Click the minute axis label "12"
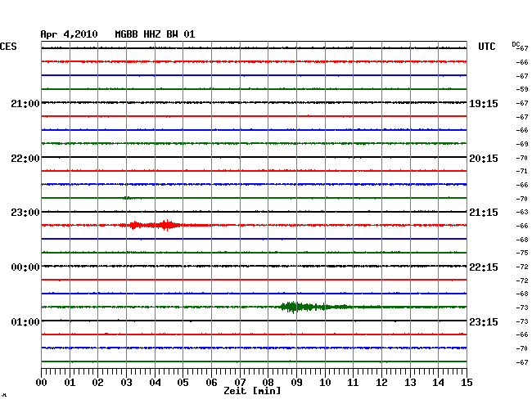Screen dimensions: 532x404 (x=381, y=383)
